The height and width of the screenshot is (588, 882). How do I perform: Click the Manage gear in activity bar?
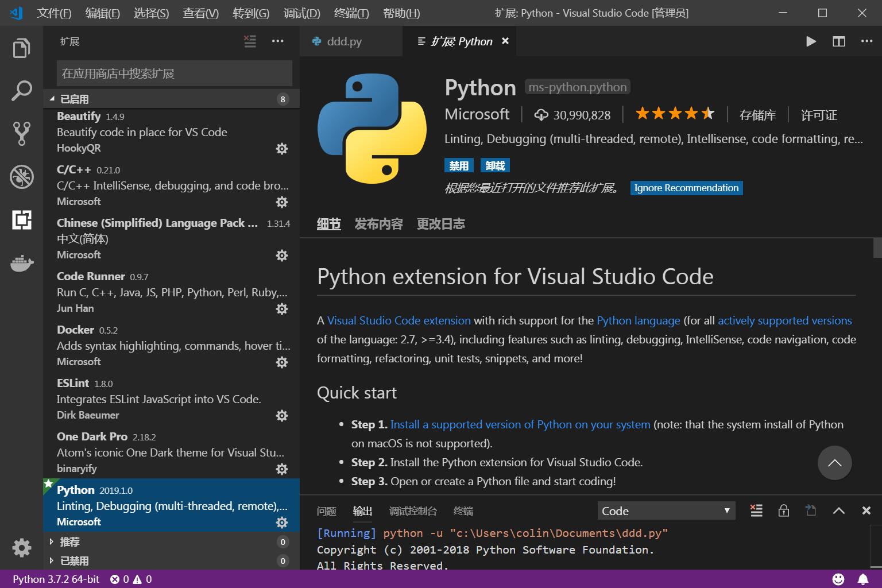pyautogui.click(x=21, y=547)
